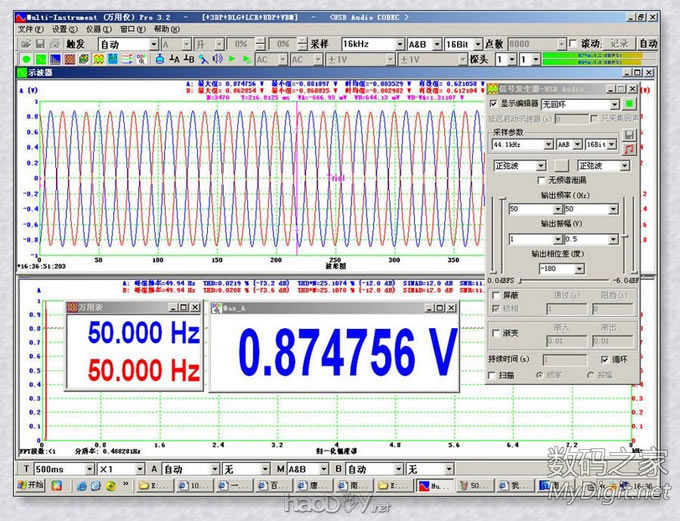Click the 记录 record button
680x521 pixels.
pos(619,44)
